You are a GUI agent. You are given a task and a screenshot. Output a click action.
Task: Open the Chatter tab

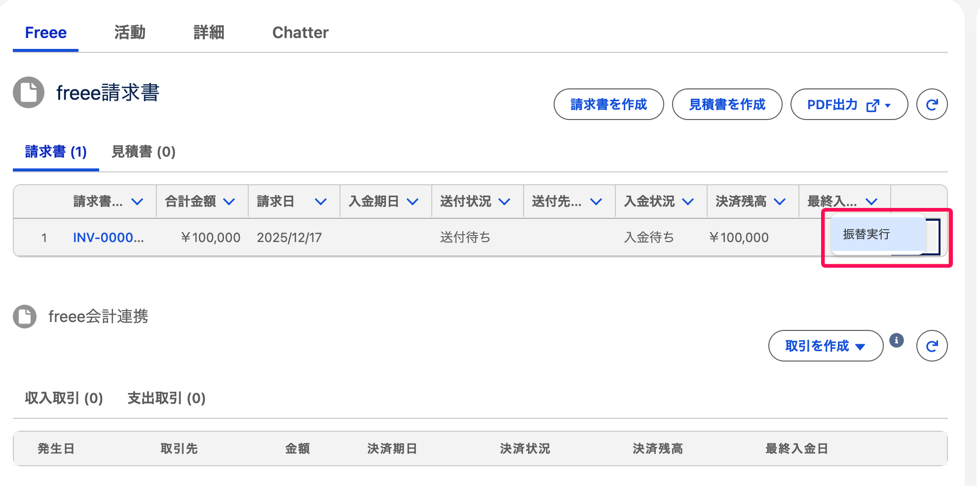(x=300, y=33)
